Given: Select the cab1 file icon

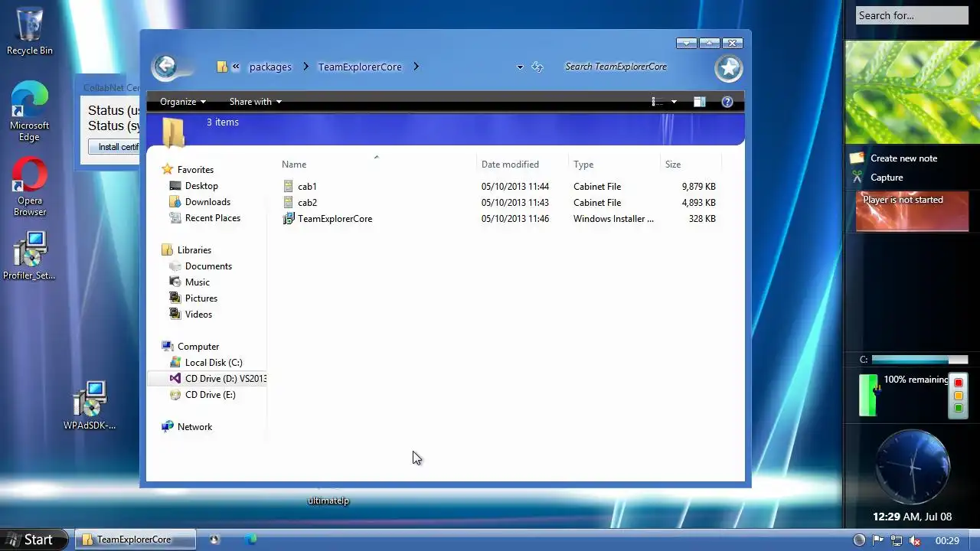Looking at the screenshot, I should [x=289, y=186].
